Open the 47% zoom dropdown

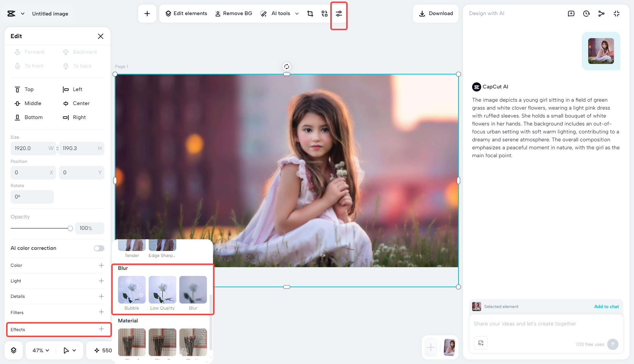(x=40, y=350)
